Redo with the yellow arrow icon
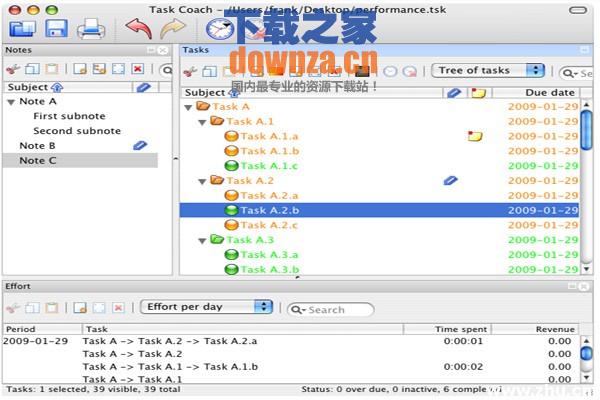The width and height of the screenshot is (600, 400). click(x=173, y=29)
